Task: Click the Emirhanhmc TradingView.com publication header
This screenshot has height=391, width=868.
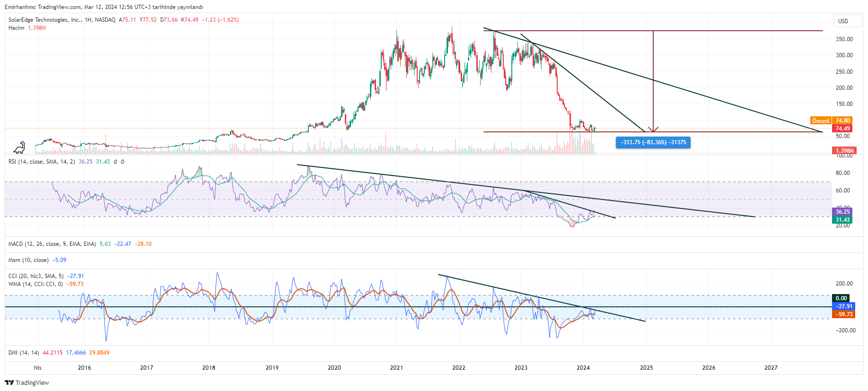Action: (104, 7)
